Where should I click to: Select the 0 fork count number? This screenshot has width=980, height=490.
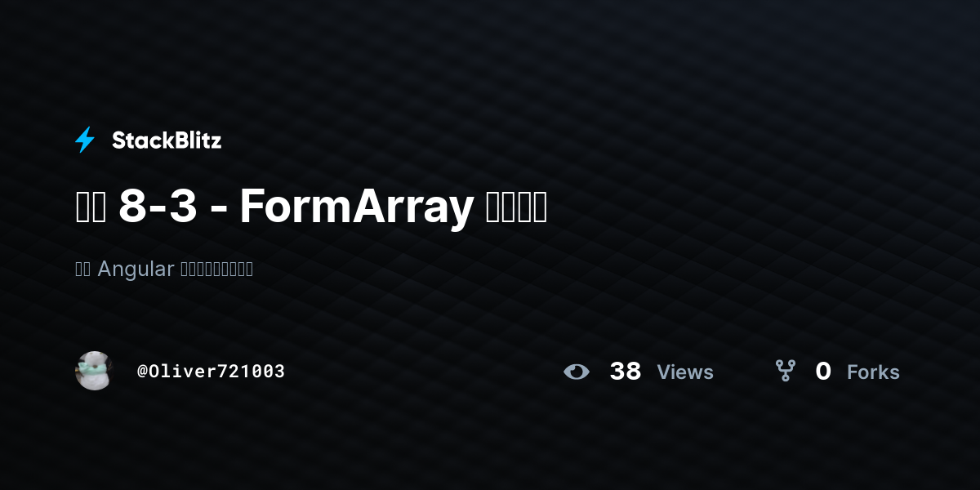823,372
